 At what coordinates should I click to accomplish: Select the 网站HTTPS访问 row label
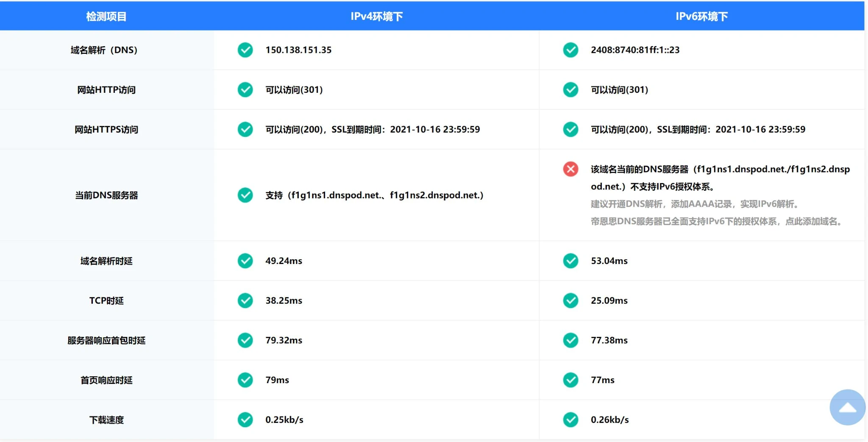[x=106, y=130]
